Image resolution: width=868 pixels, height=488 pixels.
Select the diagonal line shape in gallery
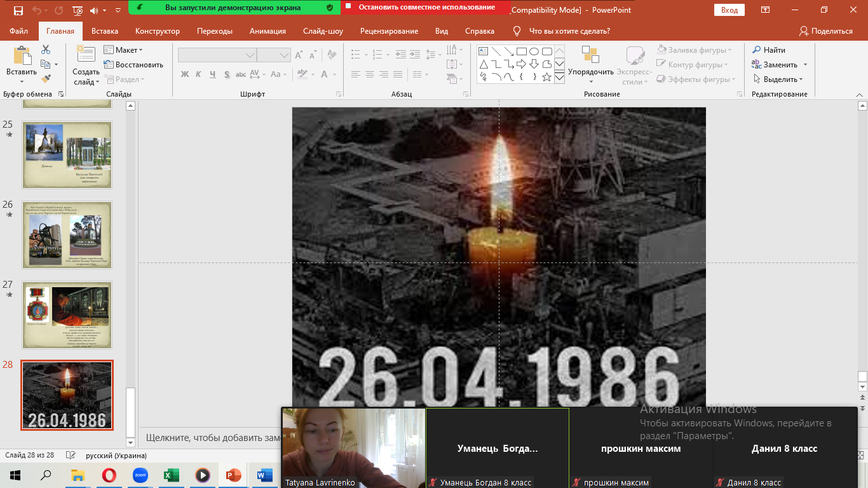496,51
